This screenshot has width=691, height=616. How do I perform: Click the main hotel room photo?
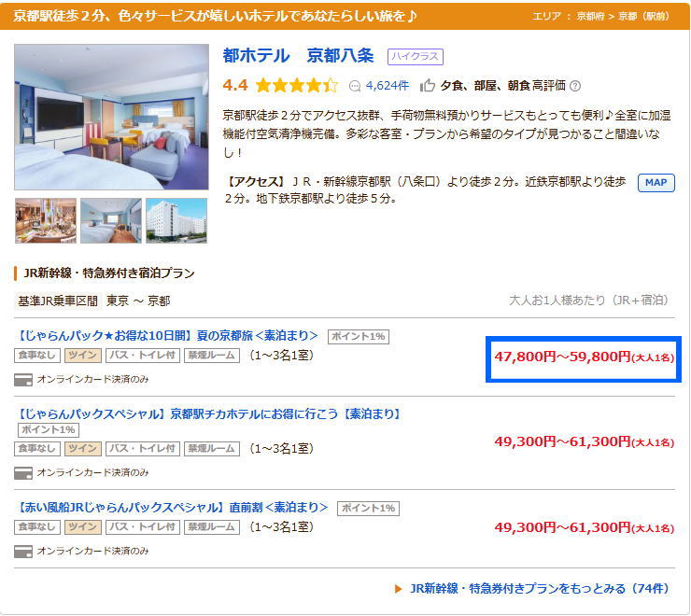click(x=111, y=117)
